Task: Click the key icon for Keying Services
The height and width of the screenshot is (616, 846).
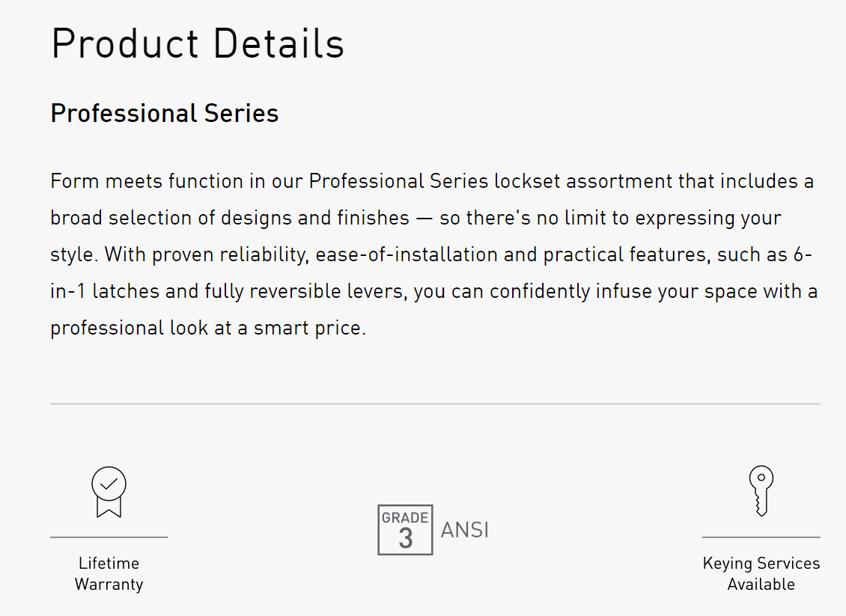Action: click(761, 490)
